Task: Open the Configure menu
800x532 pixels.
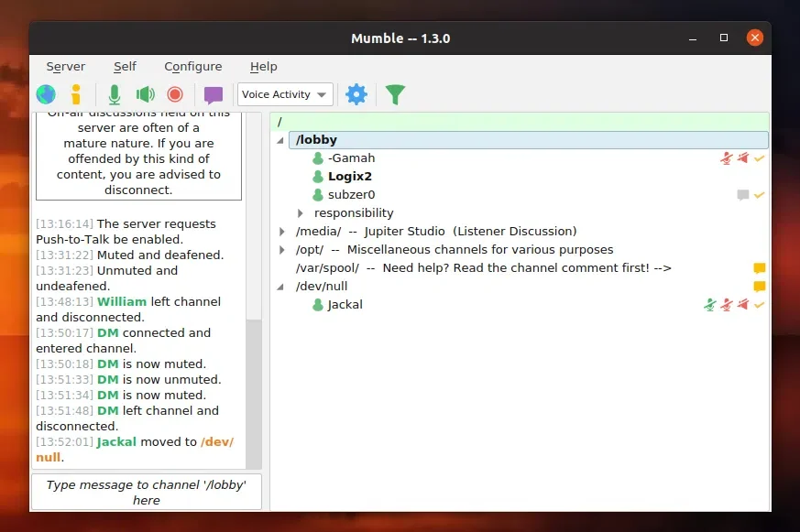Action: 192,67
